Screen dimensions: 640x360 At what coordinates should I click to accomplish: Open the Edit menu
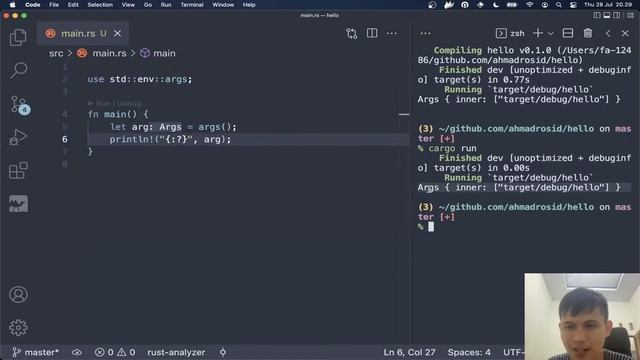click(x=73, y=5)
